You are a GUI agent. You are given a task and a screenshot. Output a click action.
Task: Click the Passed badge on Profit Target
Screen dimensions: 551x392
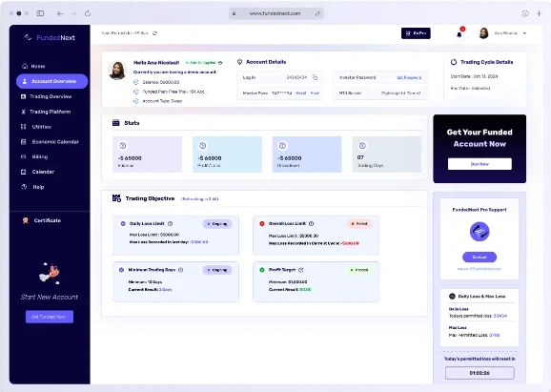[x=359, y=270]
